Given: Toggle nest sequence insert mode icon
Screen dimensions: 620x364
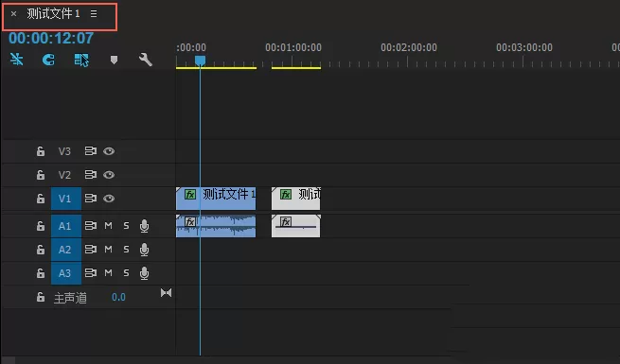Looking at the screenshot, I should [17, 60].
